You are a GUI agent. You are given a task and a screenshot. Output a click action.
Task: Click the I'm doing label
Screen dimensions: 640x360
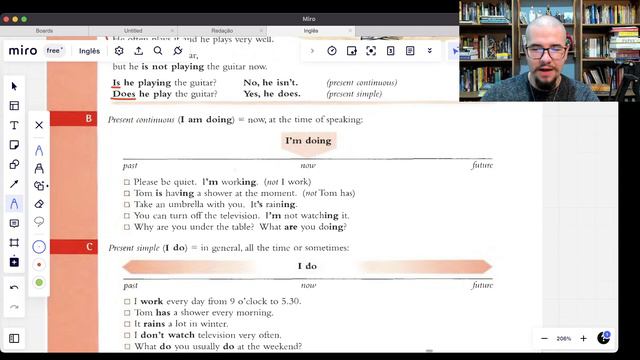[x=309, y=141]
